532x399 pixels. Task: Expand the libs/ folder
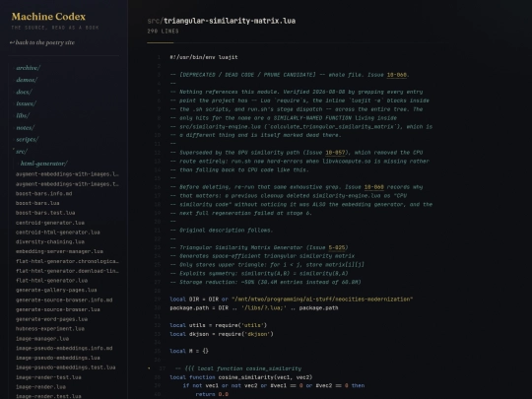23,115
